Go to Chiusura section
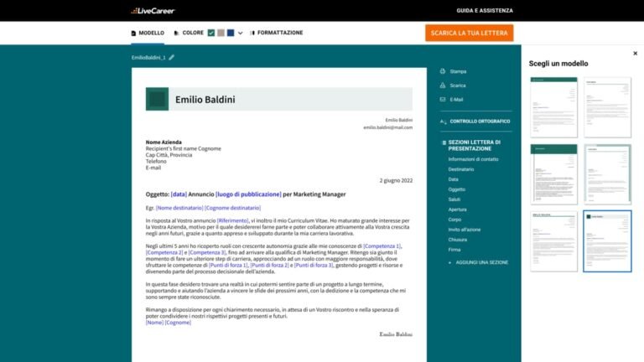Viewport: 644px width, 362px height. pos(458,240)
